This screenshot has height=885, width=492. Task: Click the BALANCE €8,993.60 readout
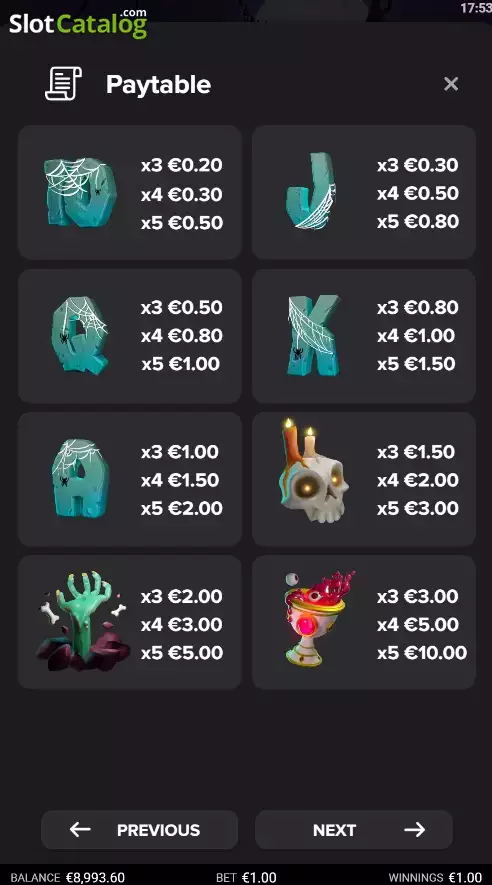pos(68,878)
